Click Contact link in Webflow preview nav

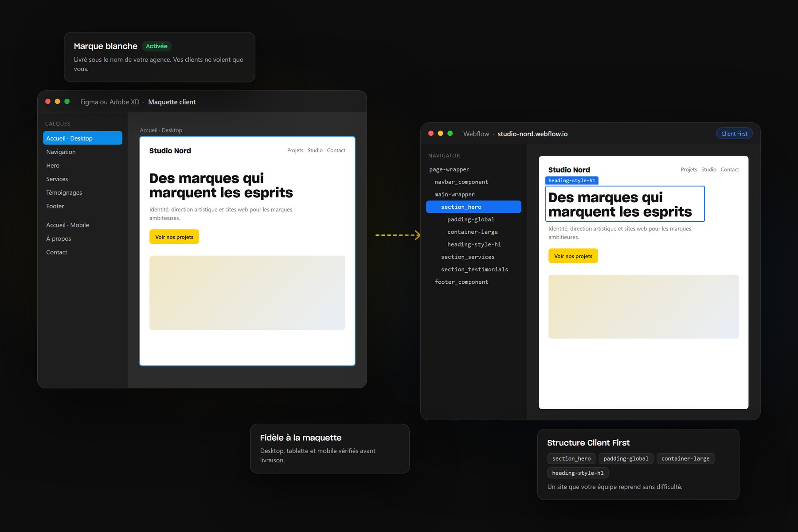pyautogui.click(x=730, y=169)
